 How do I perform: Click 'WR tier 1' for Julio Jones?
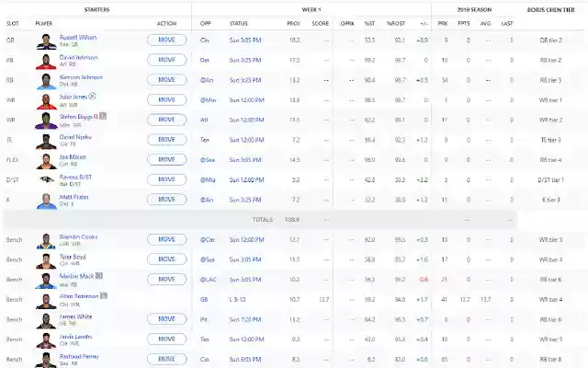click(x=551, y=100)
